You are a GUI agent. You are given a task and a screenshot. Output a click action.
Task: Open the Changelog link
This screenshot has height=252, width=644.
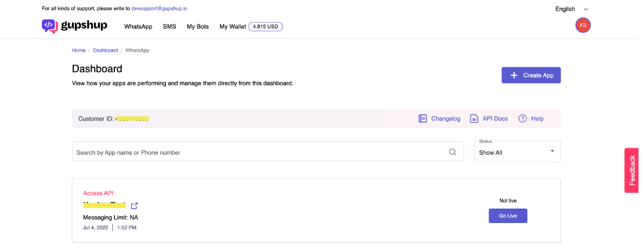(446, 119)
